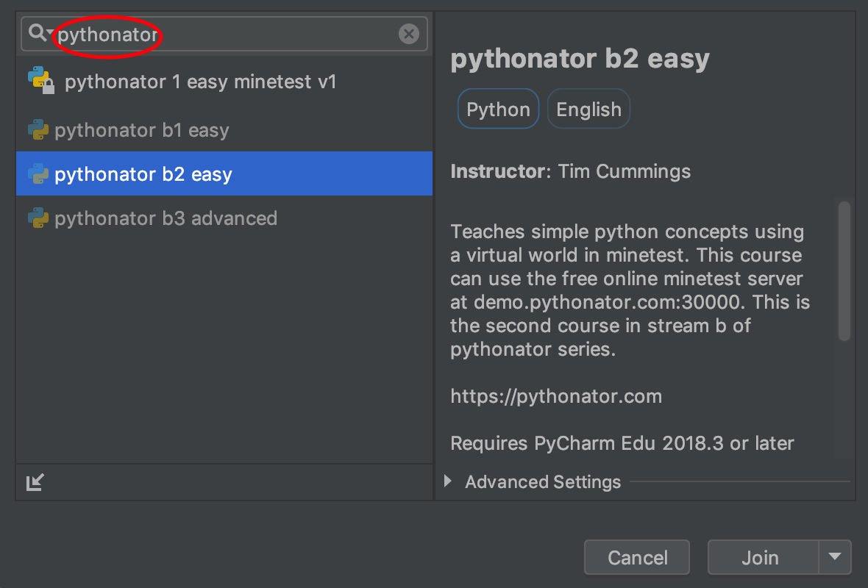Click the pythonator b2 easy heading
Screen dimensions: 868x588
tap(580, 59)
